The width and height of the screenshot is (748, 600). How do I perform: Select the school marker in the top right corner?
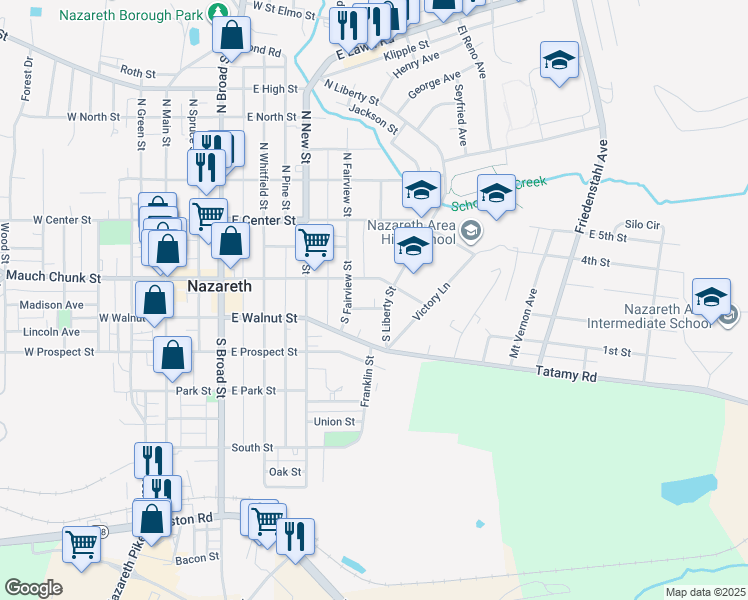(x=560, y=61)
